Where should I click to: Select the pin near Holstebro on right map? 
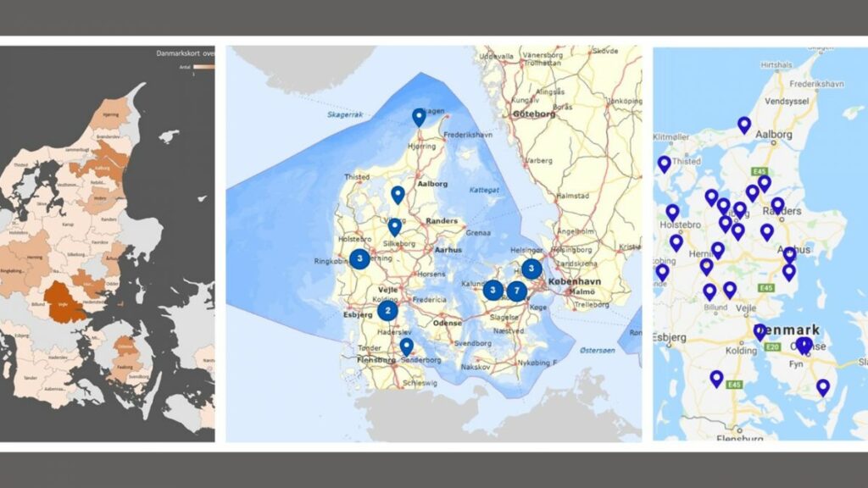[672, 212]
